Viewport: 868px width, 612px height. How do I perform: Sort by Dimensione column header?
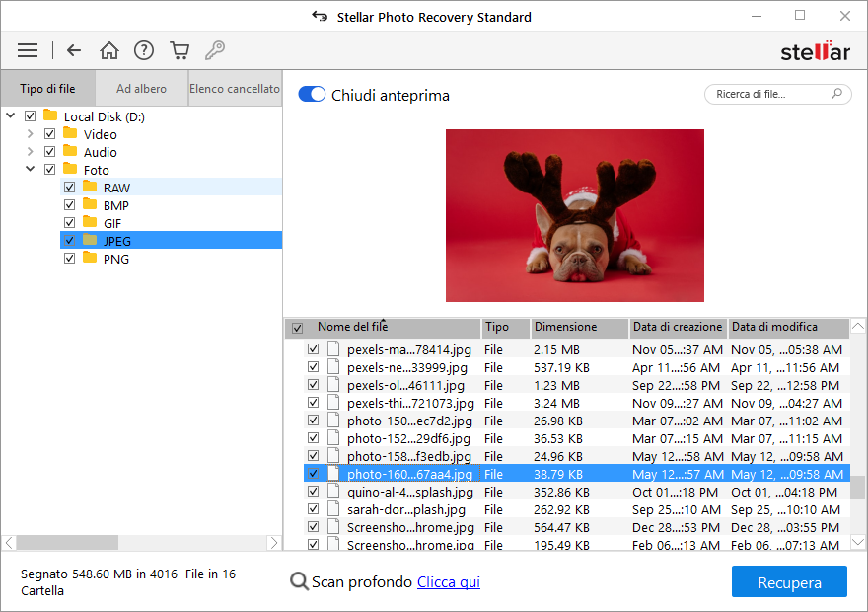click(x=579, y=328)
